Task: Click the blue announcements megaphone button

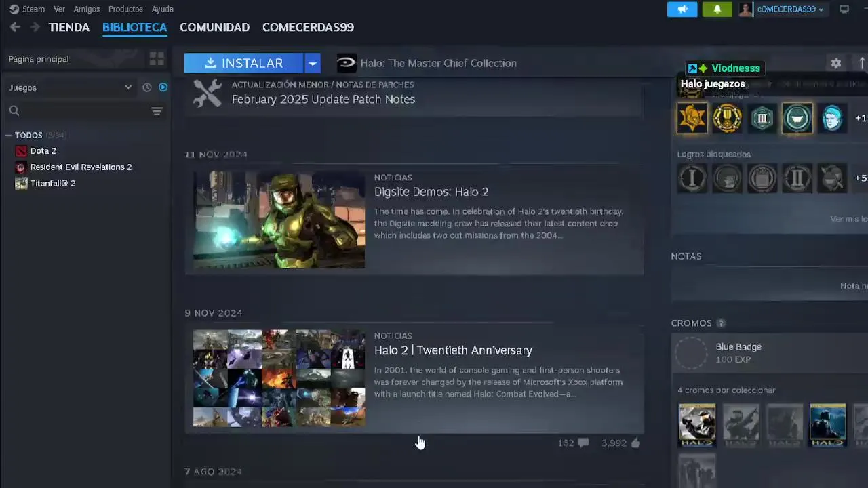Action: coord(682,9)
